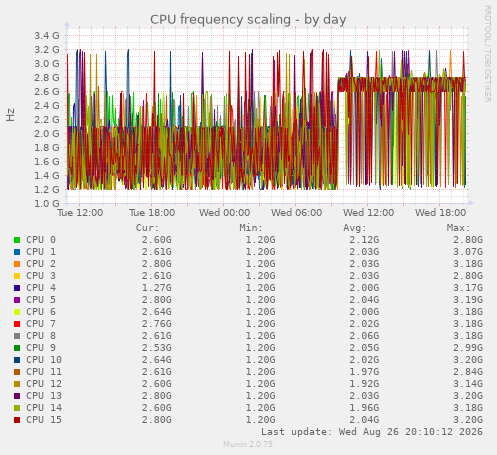Click the '3.4 G' y-axis label

pos(47,35)
